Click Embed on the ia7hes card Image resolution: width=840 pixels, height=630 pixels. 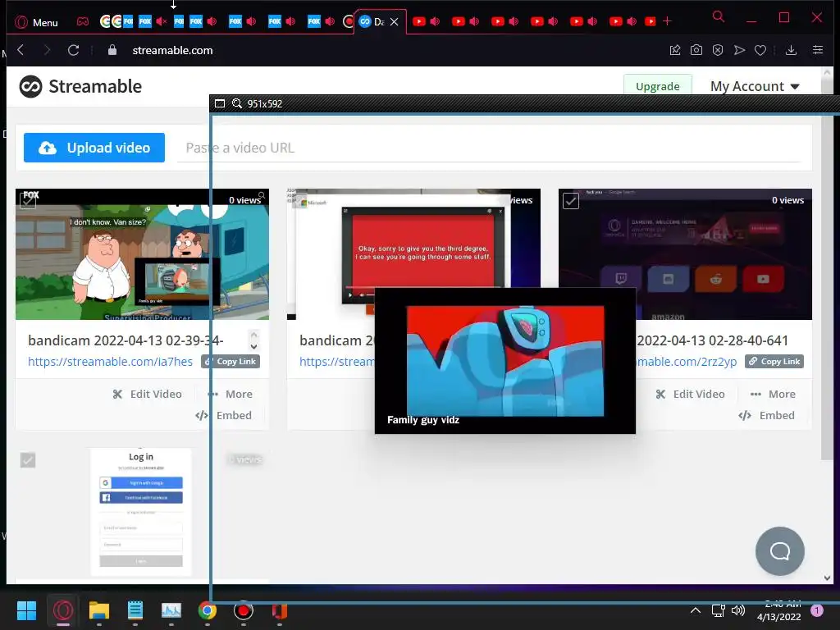click(x=223, y=416)
